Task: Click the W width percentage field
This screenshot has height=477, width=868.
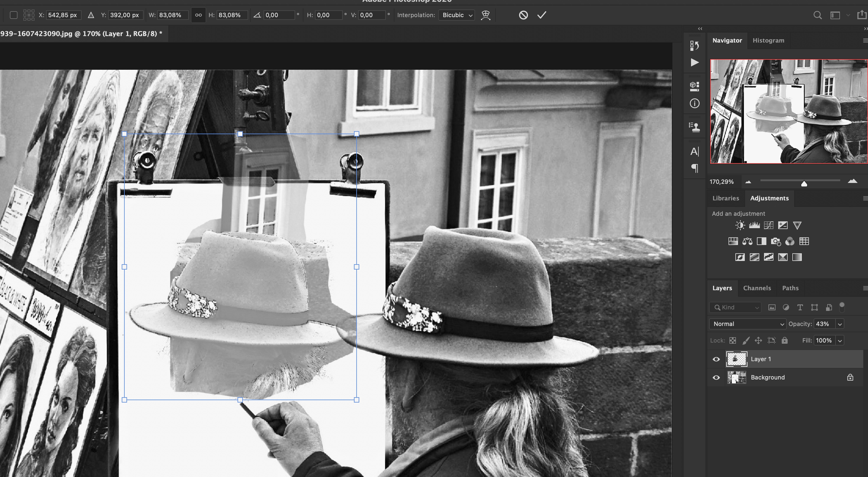Action: [173, 15]
